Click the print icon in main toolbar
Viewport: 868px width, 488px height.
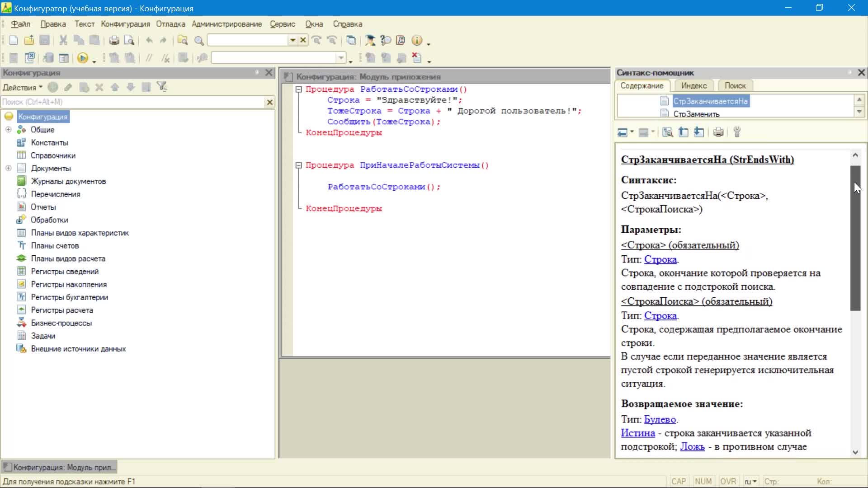coord(114,41)
